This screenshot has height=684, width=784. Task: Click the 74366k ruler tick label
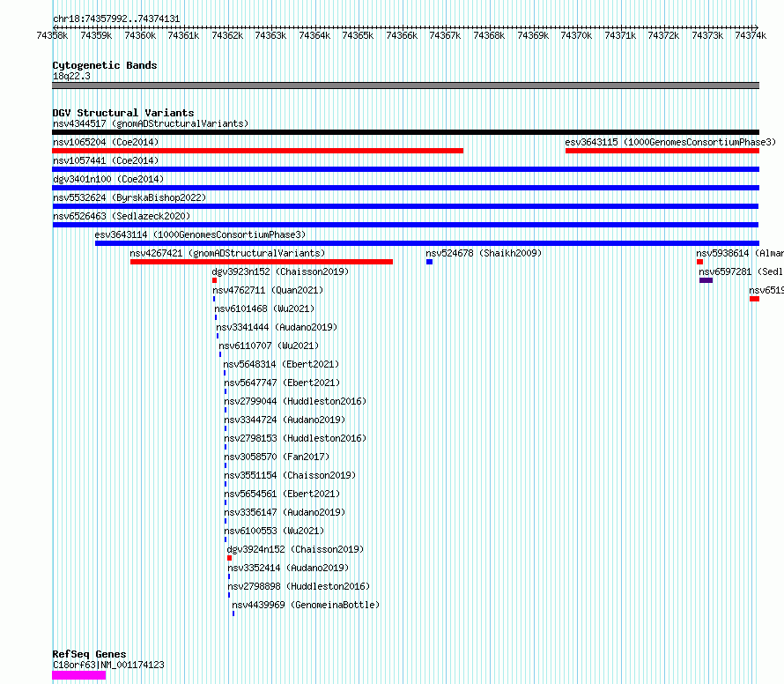402,35
